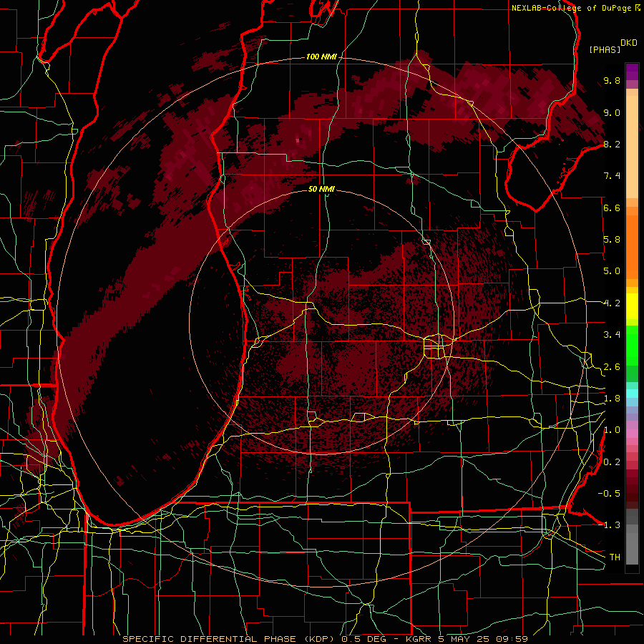Click the 6.6 scale value

click(x=612, y=208)
